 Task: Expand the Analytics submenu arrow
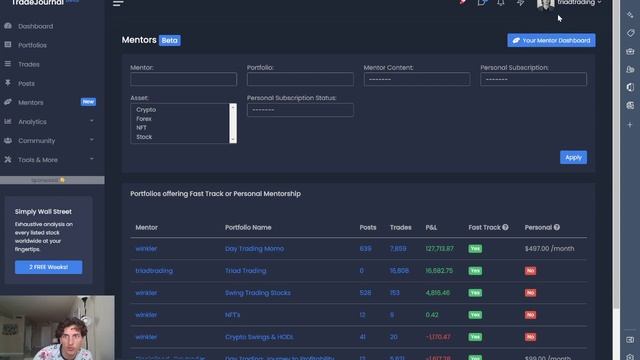[x=91, y=121]
